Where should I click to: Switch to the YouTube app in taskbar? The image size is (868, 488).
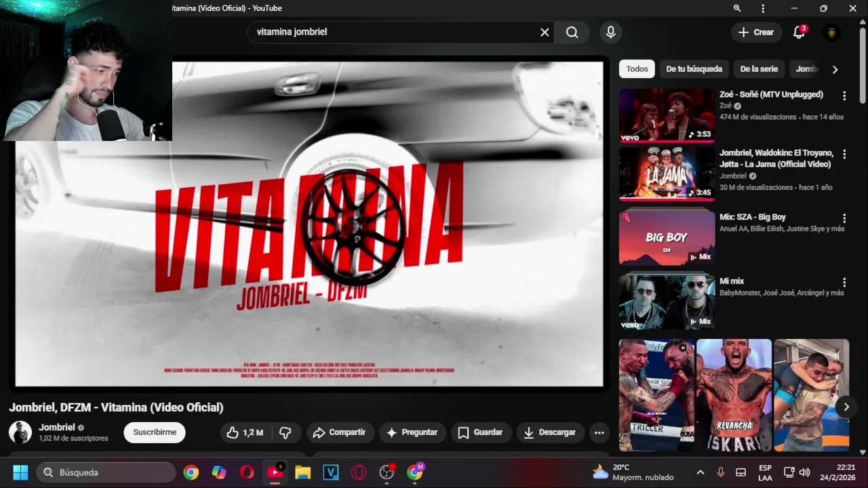(275, 472)
